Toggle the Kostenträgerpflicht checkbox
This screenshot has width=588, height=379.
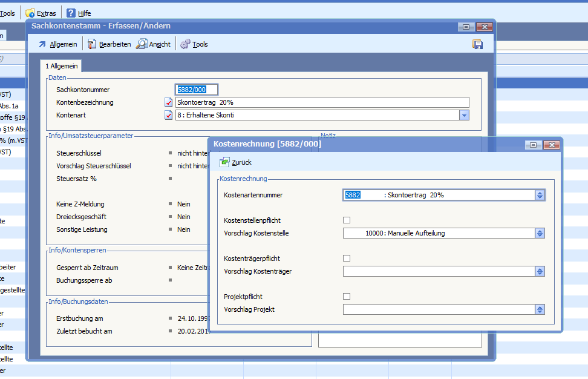[x=347, y=259]
